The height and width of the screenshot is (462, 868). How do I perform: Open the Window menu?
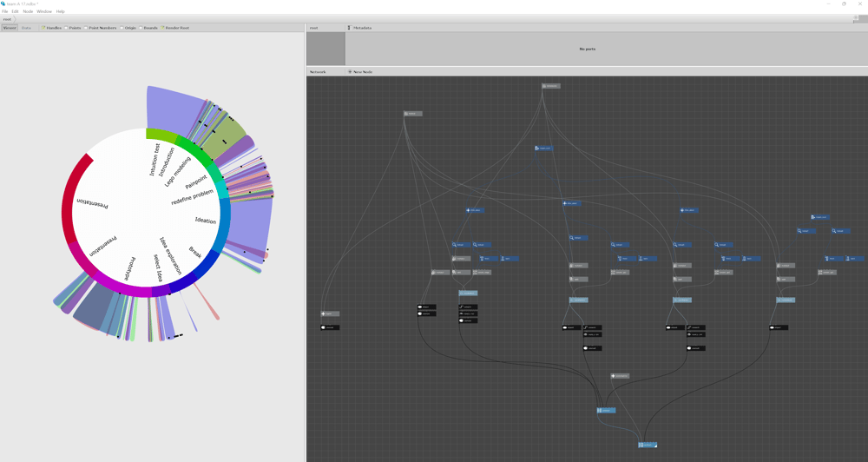click(x=44, y=11)
